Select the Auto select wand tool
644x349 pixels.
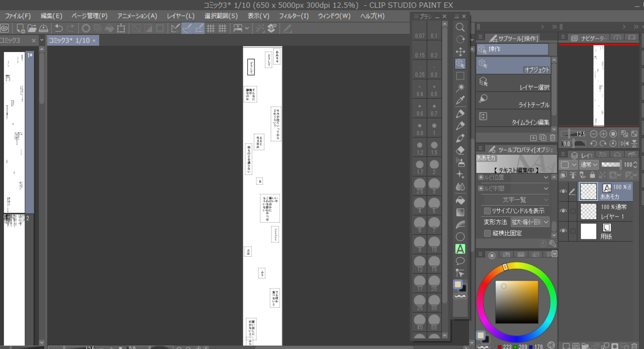[x=460, y=88]
